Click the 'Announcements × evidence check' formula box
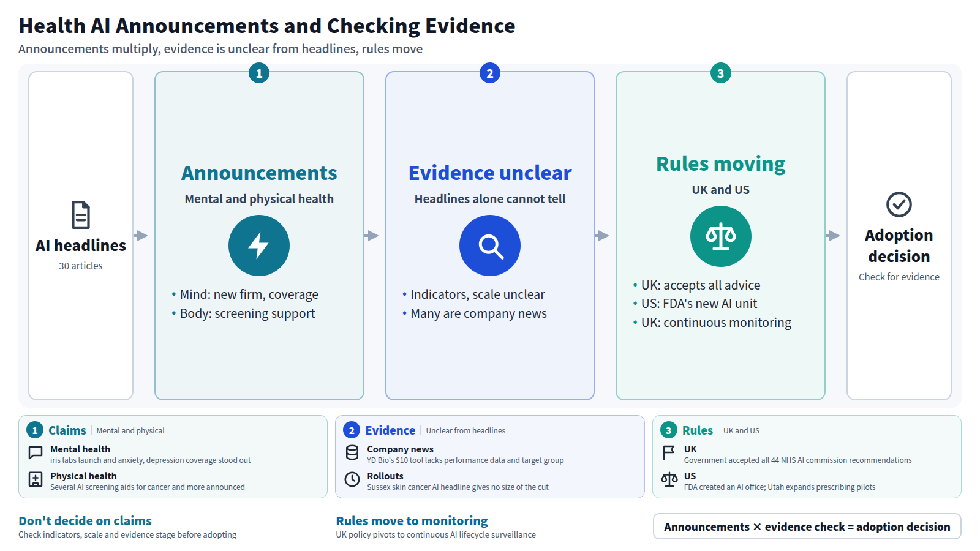This screenshot has width=980, height=551. coord(807,527)
